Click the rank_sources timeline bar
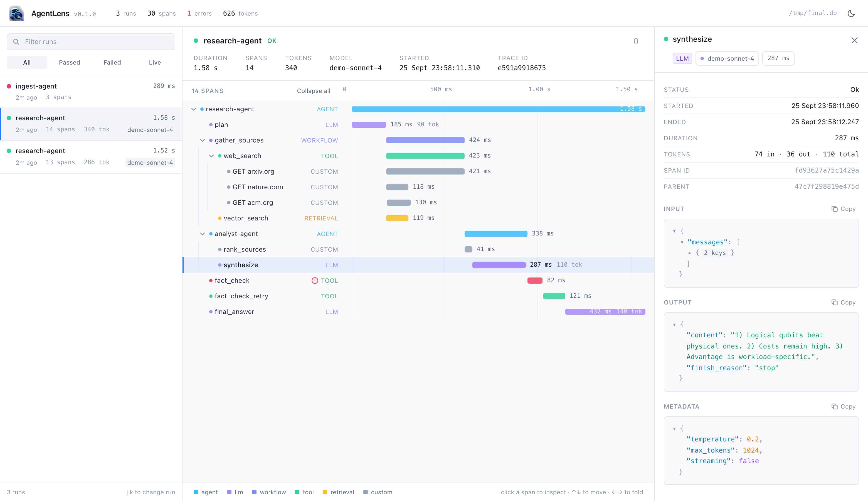This screenshot has width=868, height=501. [468, 249]
